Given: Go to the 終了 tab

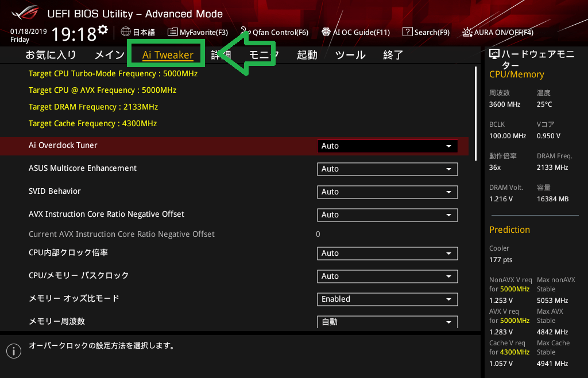Looking at the screenshot, I should point(393,55).
